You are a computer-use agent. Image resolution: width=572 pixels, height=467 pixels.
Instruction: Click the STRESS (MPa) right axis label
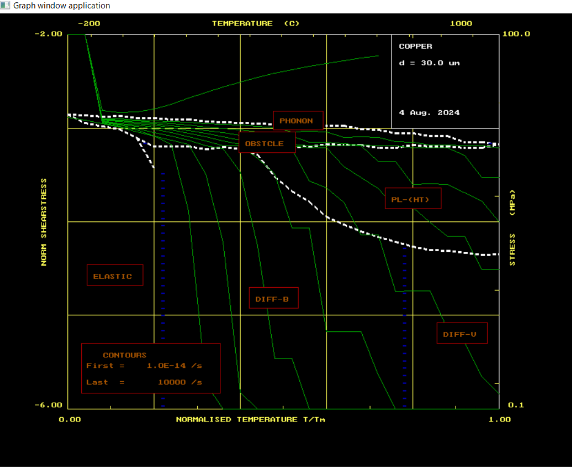[513, 228]
